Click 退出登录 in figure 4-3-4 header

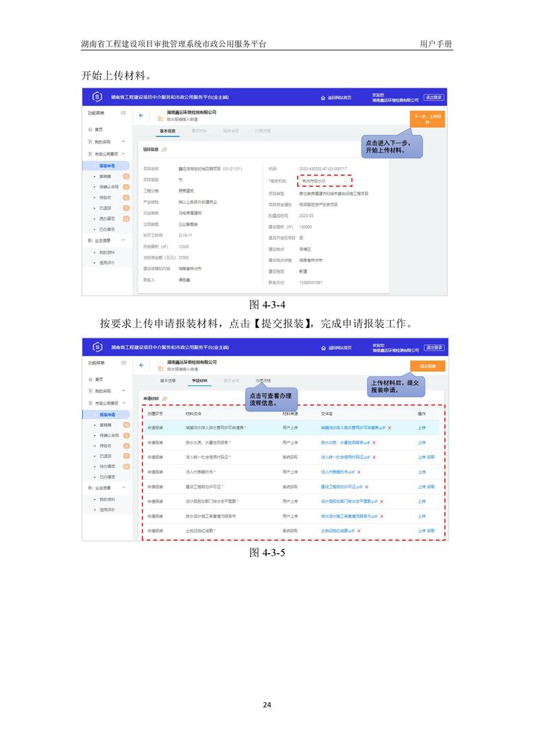pos(434,98)
